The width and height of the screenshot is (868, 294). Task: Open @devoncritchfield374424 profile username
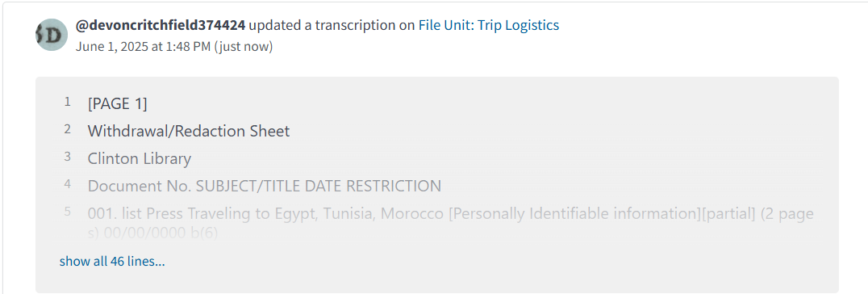point(161,25)
